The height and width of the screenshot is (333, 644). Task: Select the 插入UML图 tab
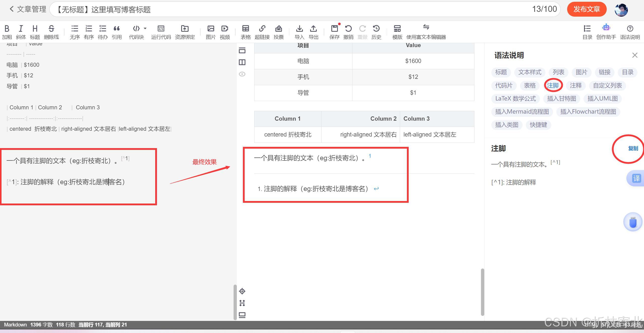[603, 98]
